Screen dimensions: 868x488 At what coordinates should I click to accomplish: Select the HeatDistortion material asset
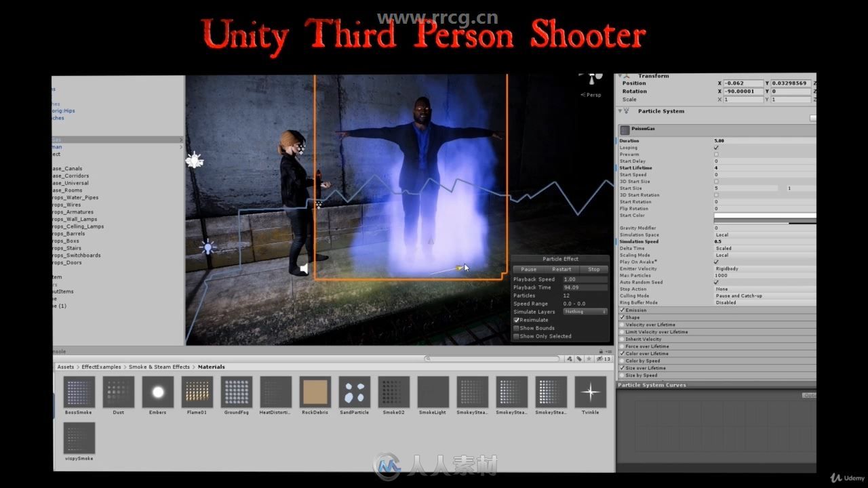[276, 392]
